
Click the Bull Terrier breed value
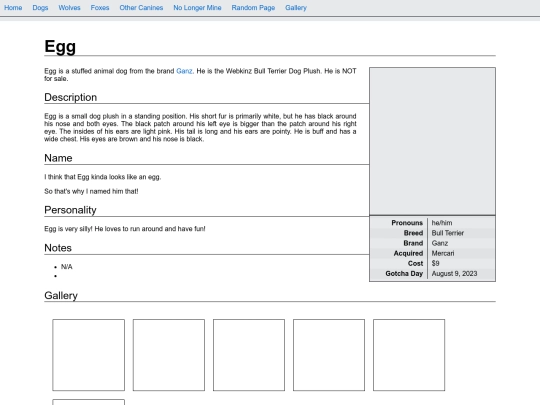tap(448, 233)
